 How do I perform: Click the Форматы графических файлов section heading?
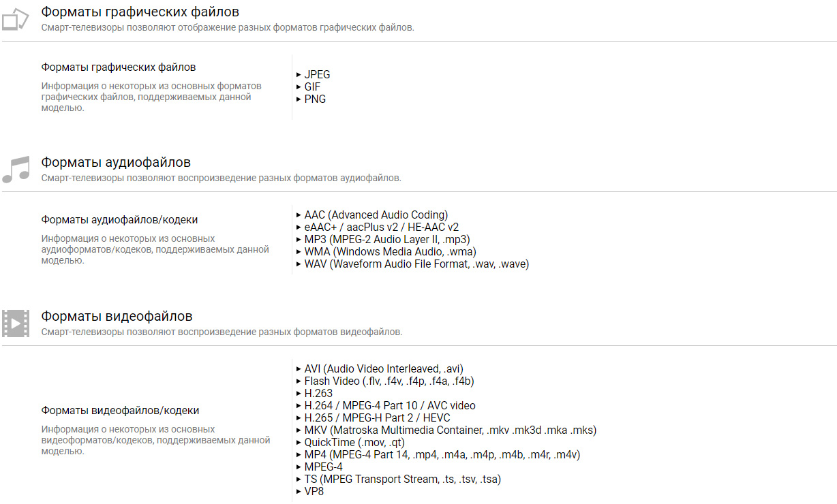[140, 12]
